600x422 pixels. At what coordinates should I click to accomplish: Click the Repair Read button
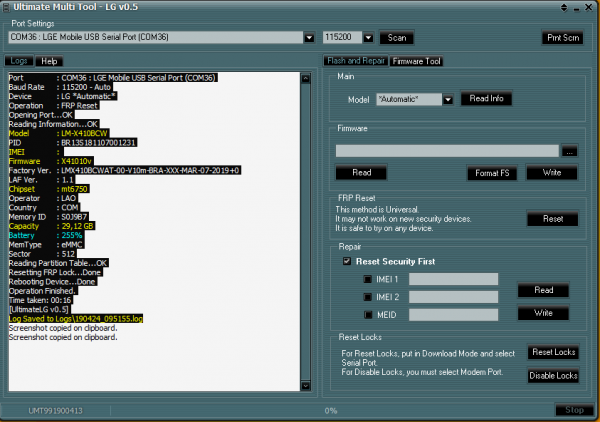[543, 290]
